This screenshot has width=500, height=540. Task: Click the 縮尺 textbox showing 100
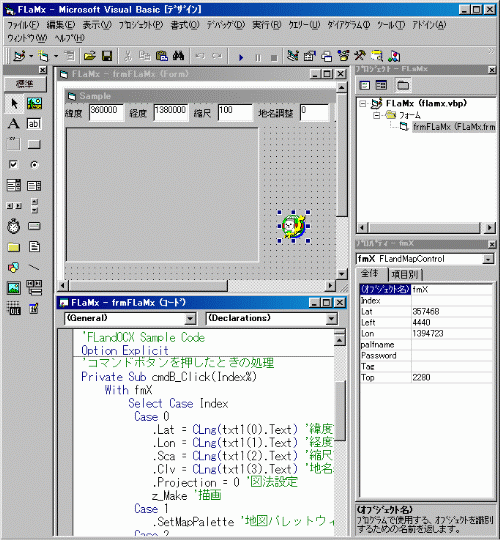pyautogui.click(x=235, y=112)
